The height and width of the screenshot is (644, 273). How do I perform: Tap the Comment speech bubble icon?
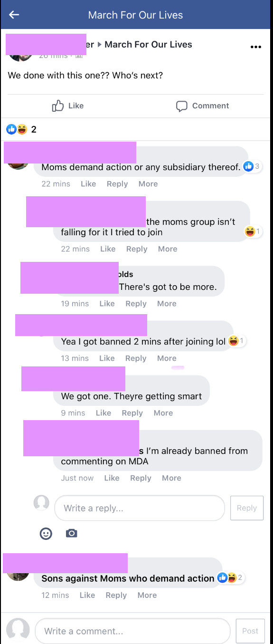pos(181,106)
